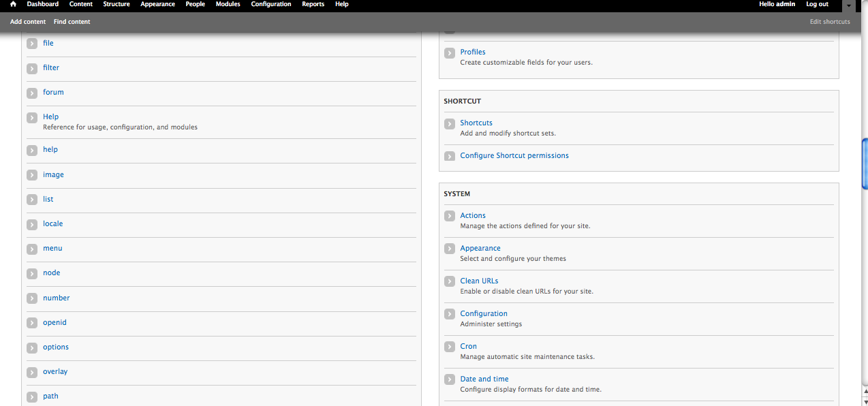Open the Reports menu item

click(x=313, y=4)
